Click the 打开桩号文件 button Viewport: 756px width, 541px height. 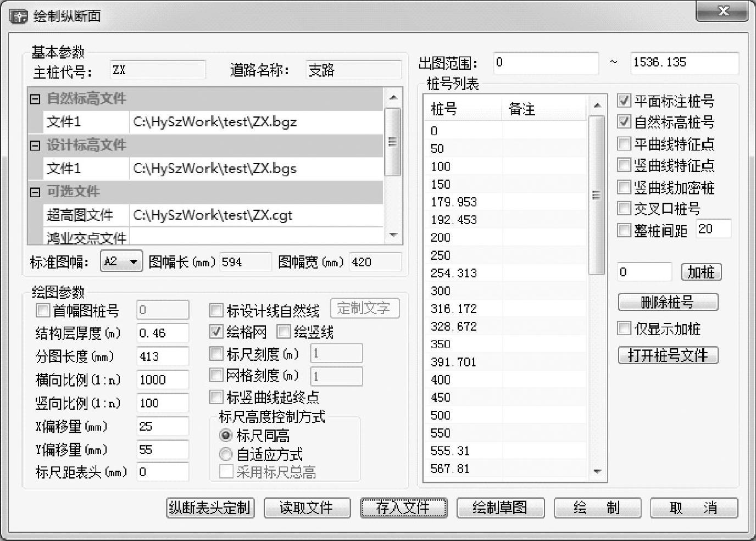[668, 355]
